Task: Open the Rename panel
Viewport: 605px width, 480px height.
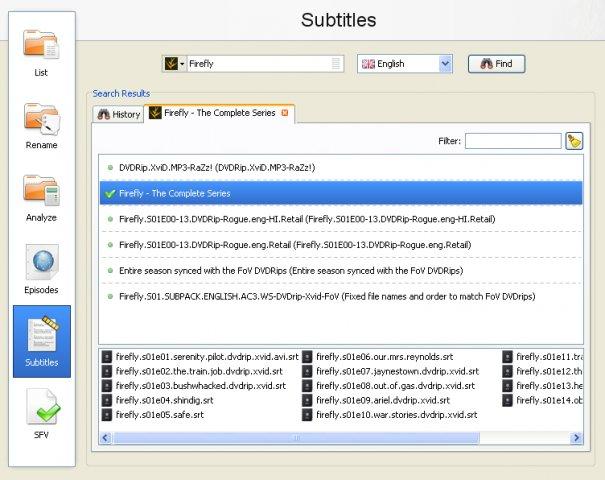Action: coord(41,126)
